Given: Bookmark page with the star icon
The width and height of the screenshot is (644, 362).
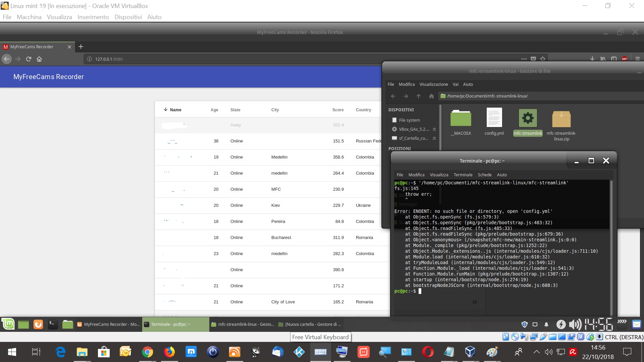Looking at the screenshot, I should [543, 59].
